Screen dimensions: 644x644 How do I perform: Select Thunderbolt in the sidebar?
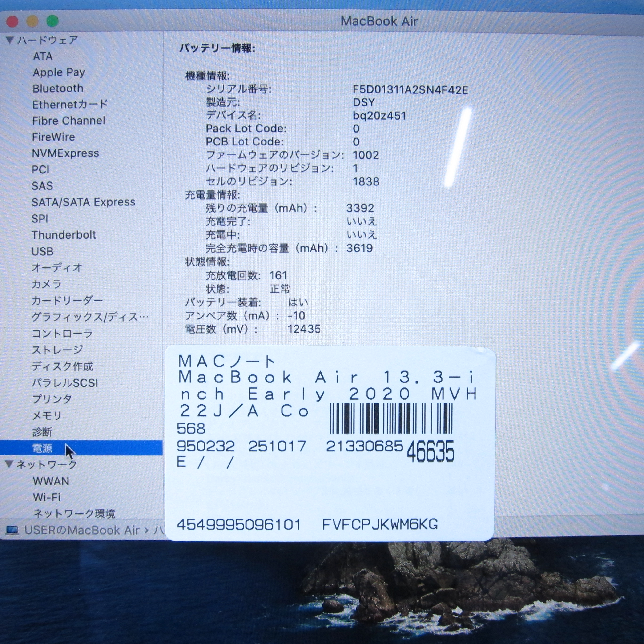click(64, 235)
